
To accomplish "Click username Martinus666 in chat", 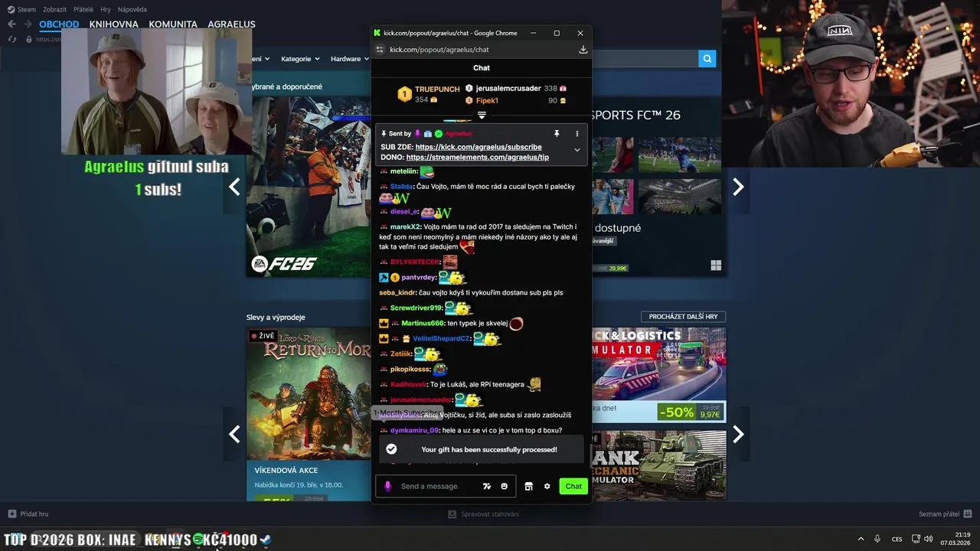I will click(423, 323).
